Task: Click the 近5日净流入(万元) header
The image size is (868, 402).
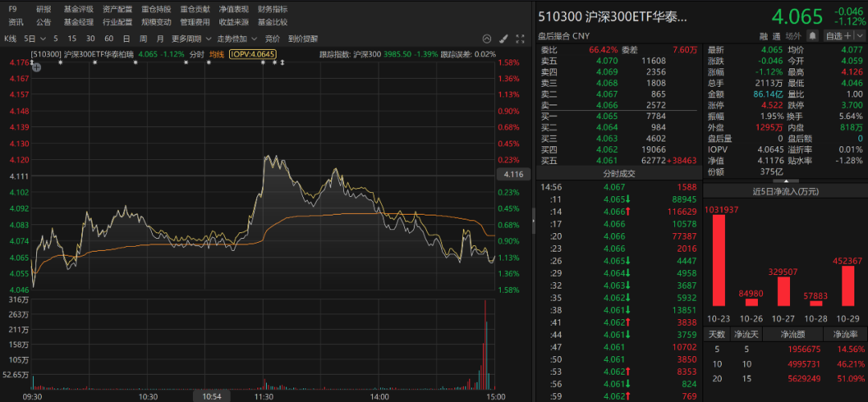Action: coord(785,191)
